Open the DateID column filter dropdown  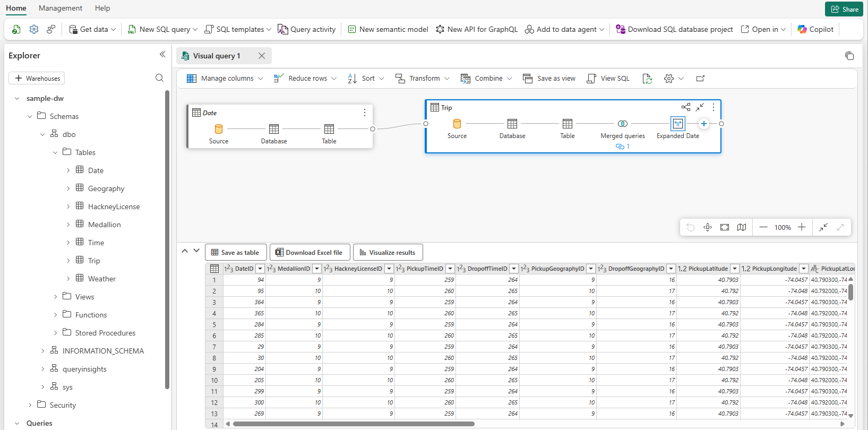point(260,269)
